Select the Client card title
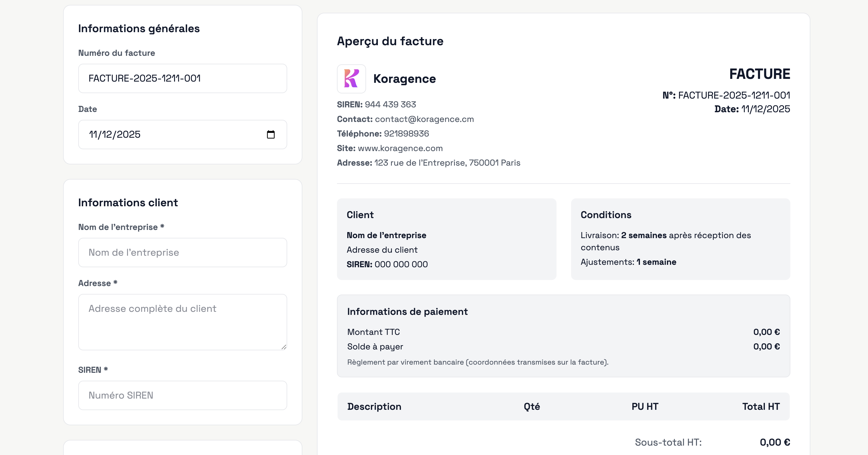868x455 pixels. [360, 215]
